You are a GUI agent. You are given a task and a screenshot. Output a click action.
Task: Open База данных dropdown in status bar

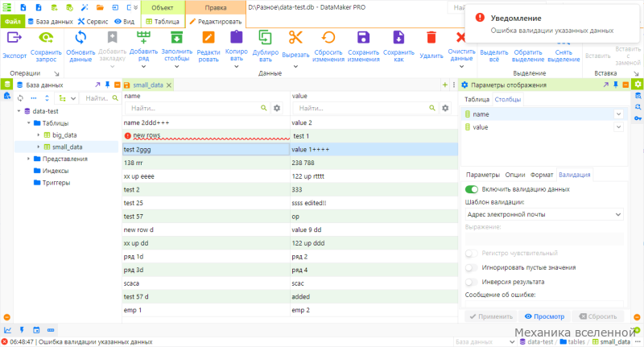click(x=485, y=341)
